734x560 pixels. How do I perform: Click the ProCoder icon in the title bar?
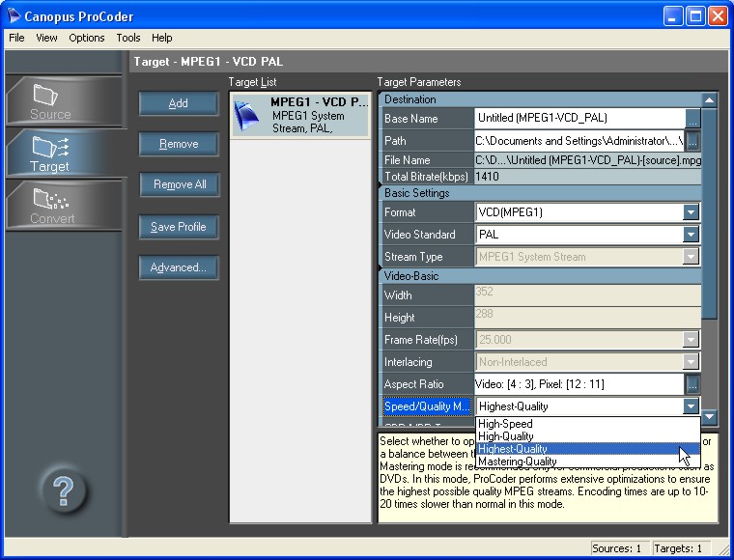coord(14,16)
